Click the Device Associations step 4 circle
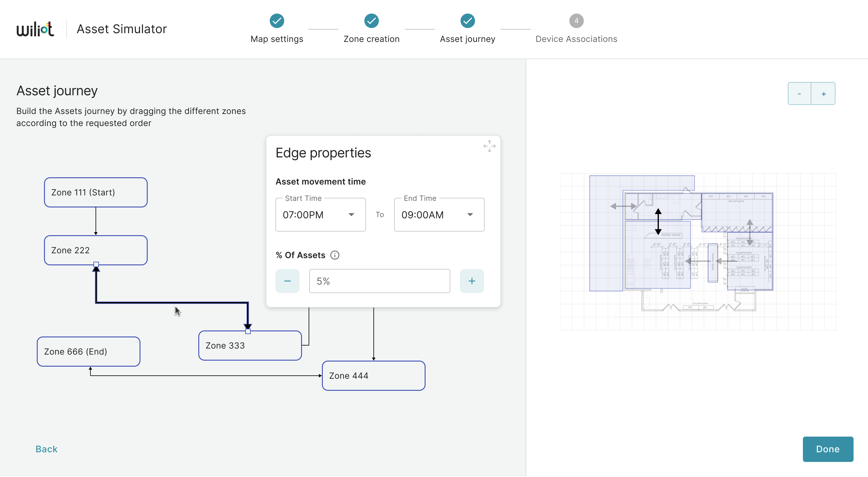The image size is (868, 477). tap(576, 21)
